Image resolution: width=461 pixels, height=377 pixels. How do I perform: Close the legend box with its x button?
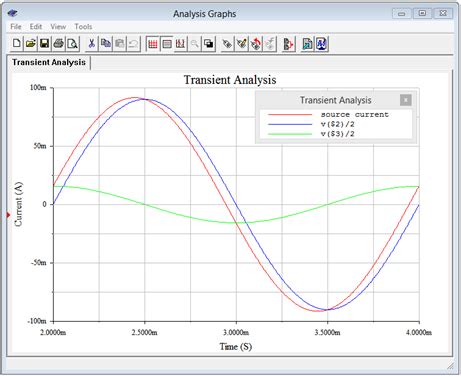(x=406, y=100)
